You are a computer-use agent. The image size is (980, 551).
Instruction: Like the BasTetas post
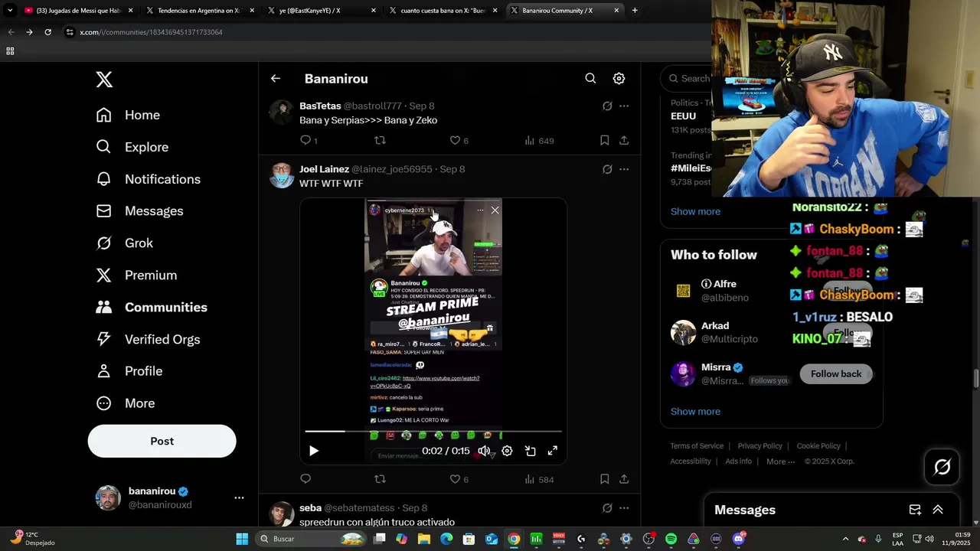(459, 141)
